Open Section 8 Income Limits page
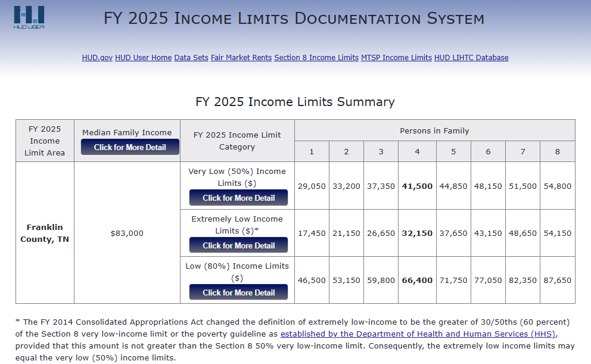 (316, 58)
